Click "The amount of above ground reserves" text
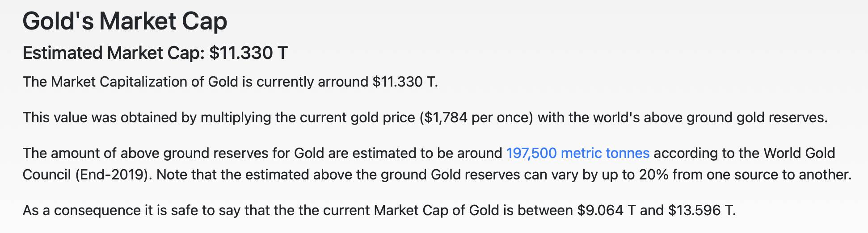The image size is (868, 233). click(x=145, y=153)
